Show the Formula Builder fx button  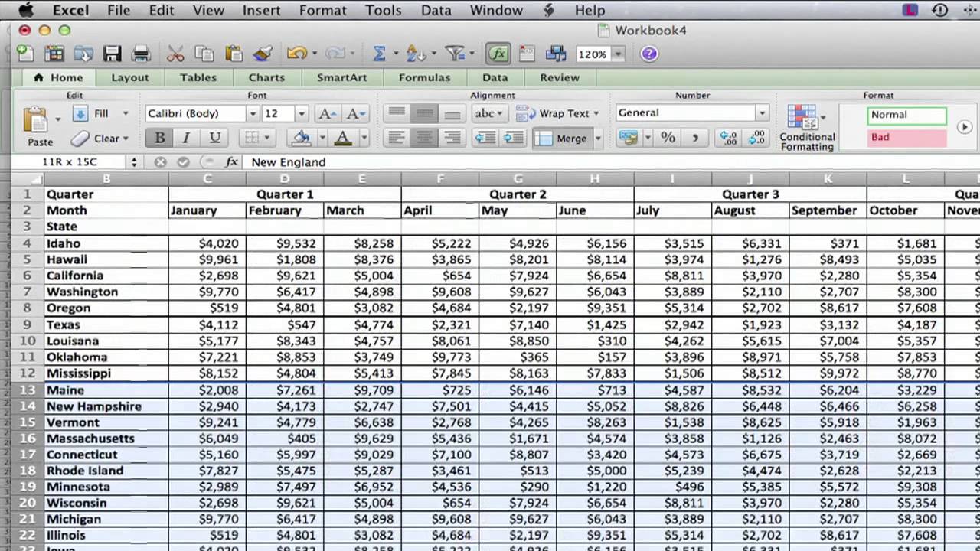(498, 54)
